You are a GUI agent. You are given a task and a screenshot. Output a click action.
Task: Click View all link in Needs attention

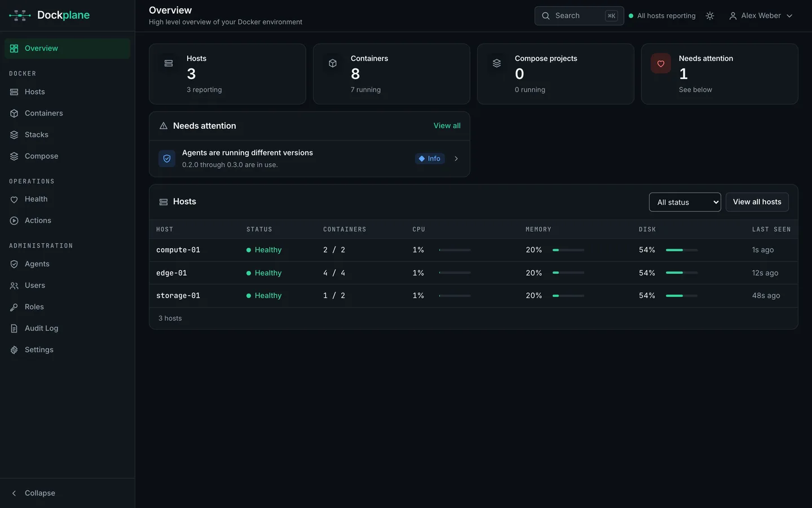click(x=447, y=126)
